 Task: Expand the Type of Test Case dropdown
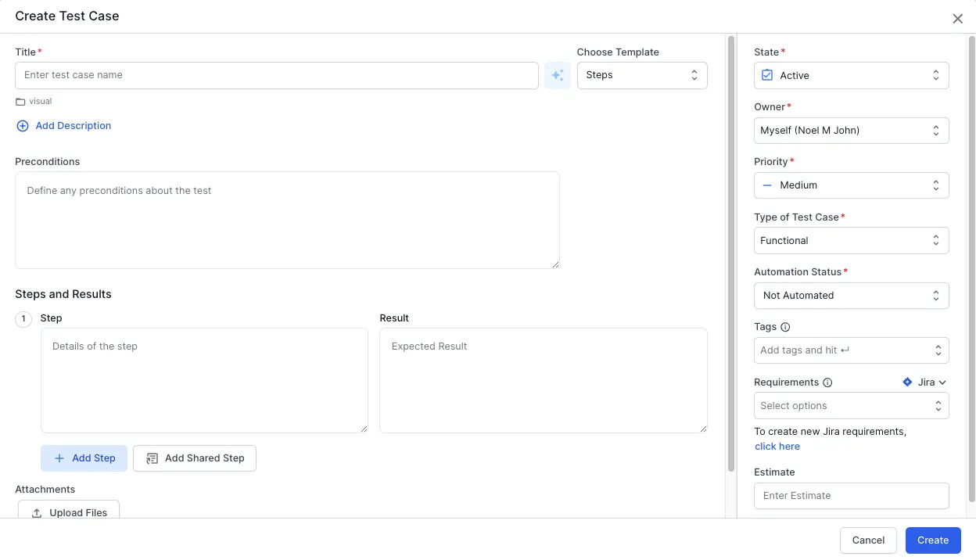[851, 241]
